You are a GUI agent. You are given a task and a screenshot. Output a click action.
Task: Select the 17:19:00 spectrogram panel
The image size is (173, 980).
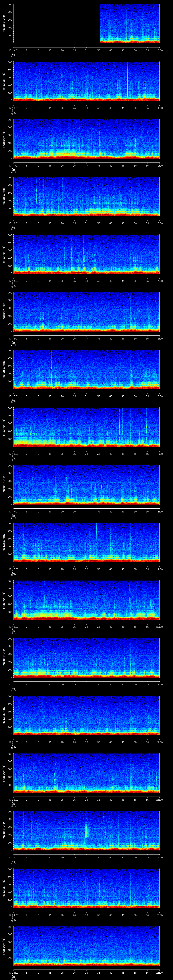coord(86,600)
